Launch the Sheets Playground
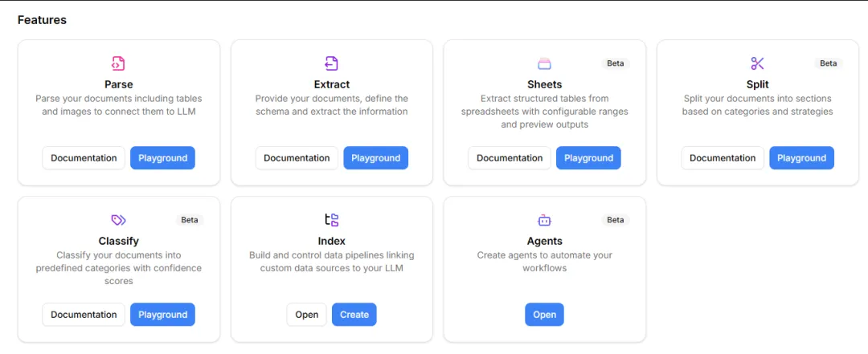Viewport: 868px width, 354px height. pos(588,158)
